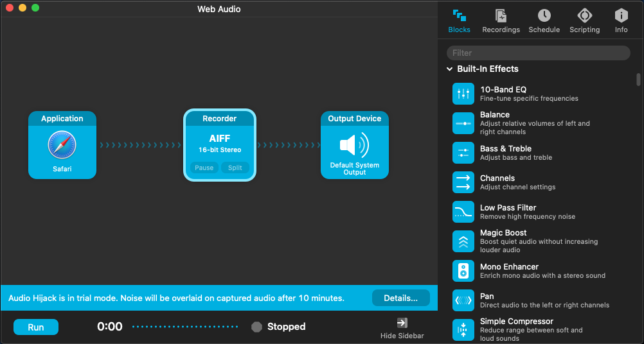Click the green zoom window button
Viewport: 644px width, 344px height.
coord(35,8)
